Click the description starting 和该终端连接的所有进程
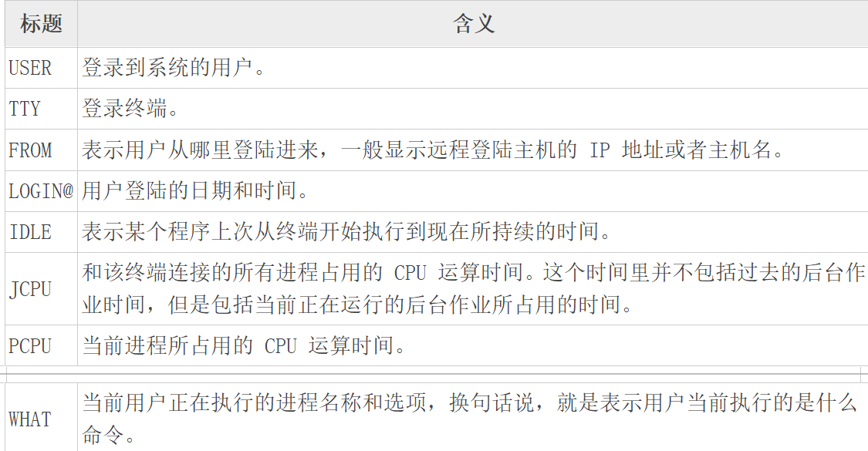The height and width of the screenshot is (451, 868). [x=474, y=288]
